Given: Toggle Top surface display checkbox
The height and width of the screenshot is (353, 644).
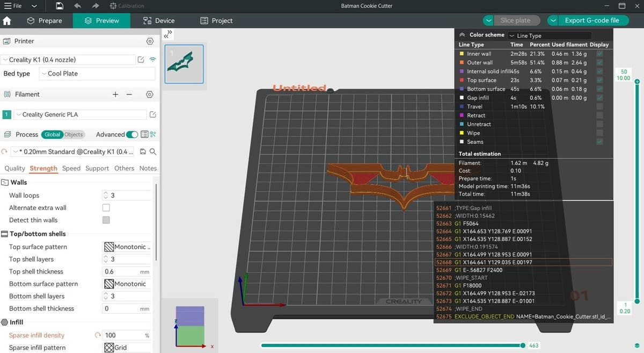Looking at the screenshot, I should [x=599, y=80].
